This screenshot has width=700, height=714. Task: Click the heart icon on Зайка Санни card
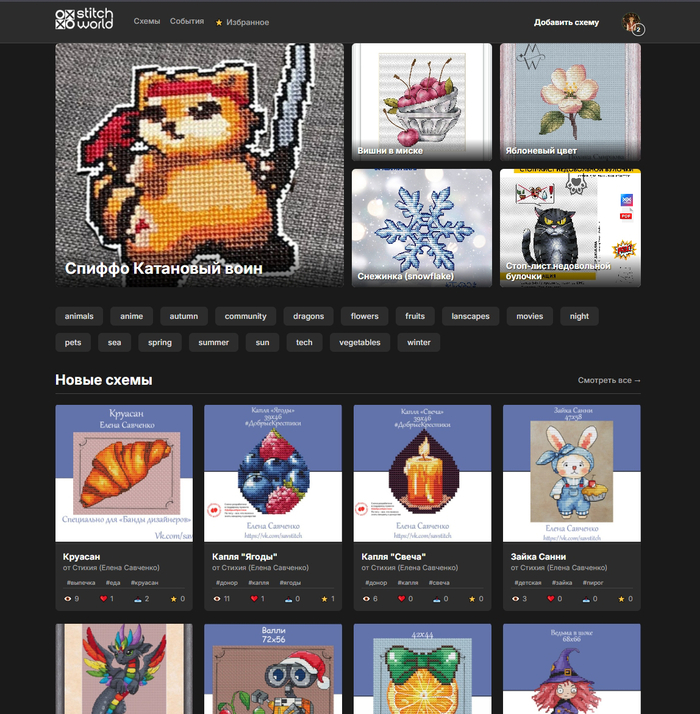pyautogui.click(x=551, y=598)
